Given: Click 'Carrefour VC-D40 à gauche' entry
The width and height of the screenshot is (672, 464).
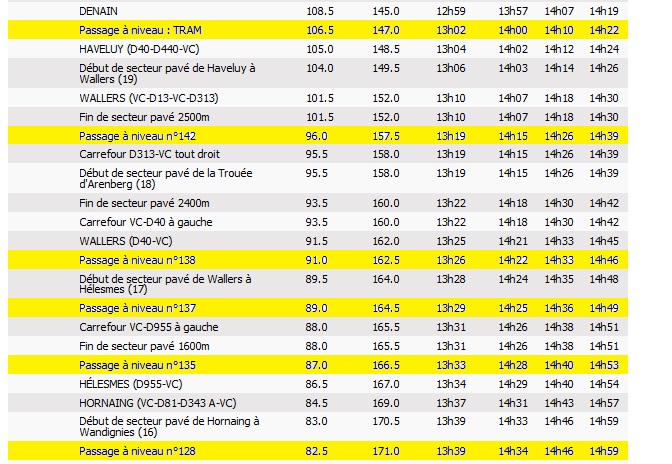Looking at the screenshot, I should coord(145,222).
